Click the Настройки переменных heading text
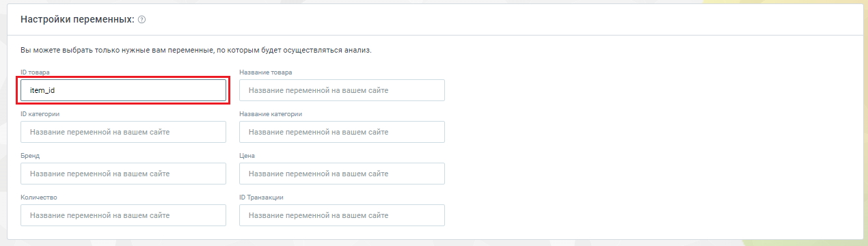The width and height of the screenshot is (868, 246). [x=77, y=20]
